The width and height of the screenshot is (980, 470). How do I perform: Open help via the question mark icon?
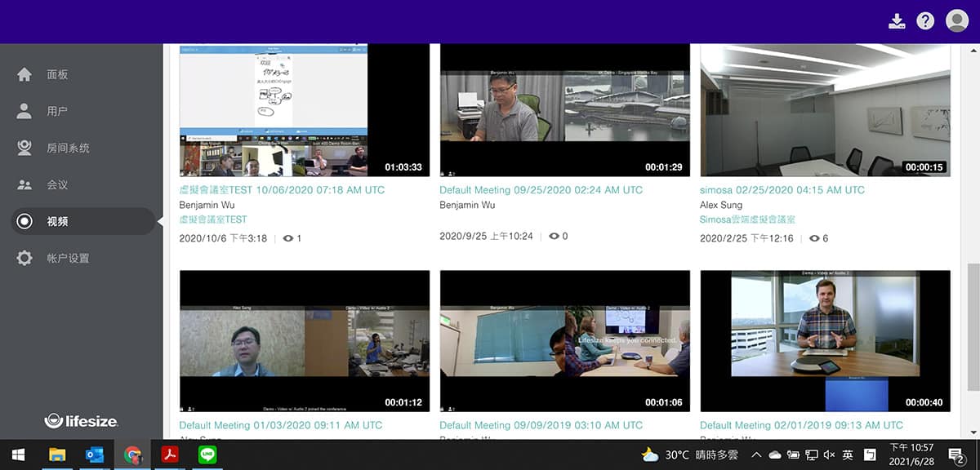click(925, 21)
